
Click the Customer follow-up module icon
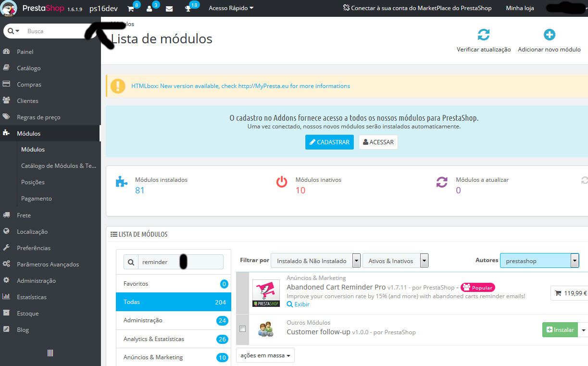266,329
